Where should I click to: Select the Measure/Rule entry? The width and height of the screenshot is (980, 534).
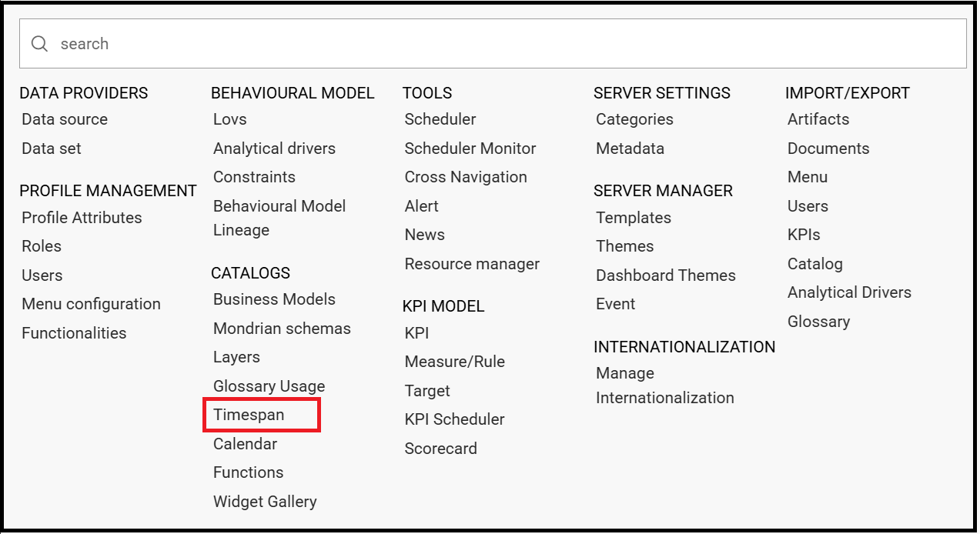pos(455,362)
